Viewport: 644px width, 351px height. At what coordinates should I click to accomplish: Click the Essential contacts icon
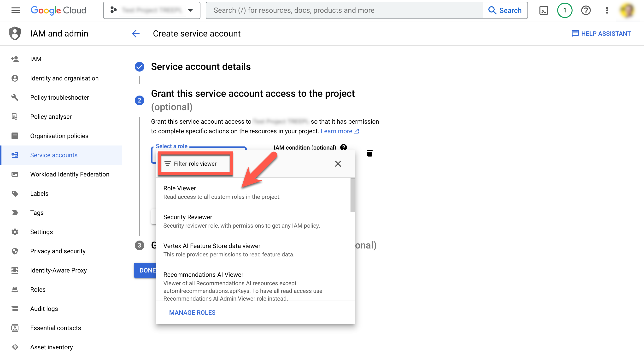click(15, 328)
